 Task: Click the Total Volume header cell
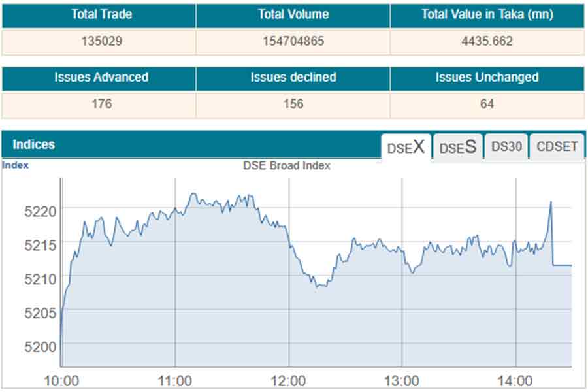pyautogui.click(x=293, y=14)
